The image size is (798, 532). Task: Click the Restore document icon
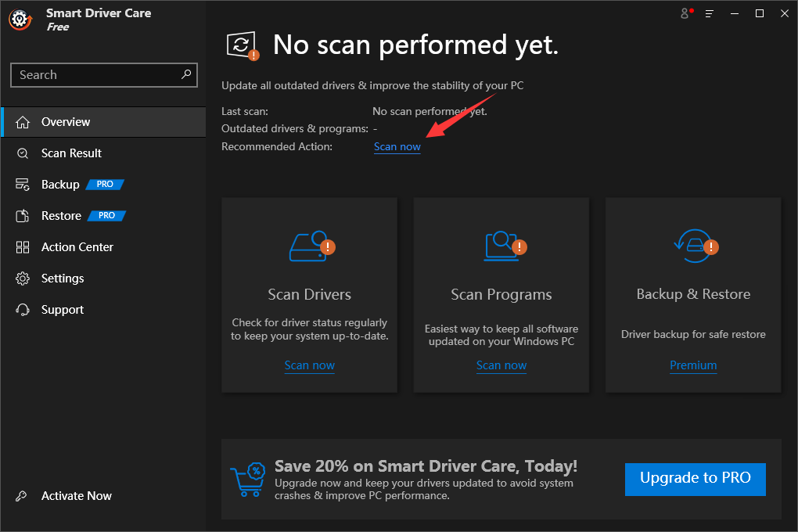click(x=22, y=215)
